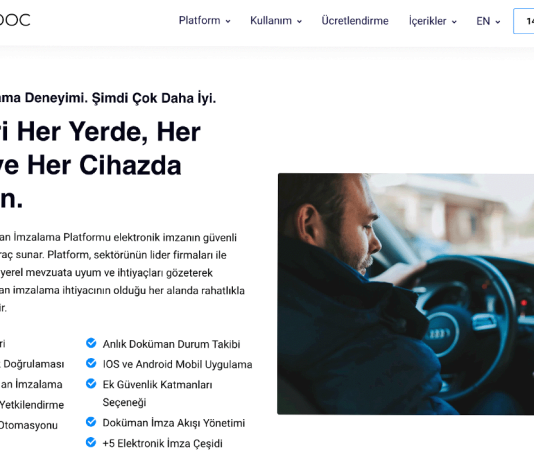
Task: Click the checkmark beside Anlık Doküman Durum Takibi
Action: coord(91,343)
